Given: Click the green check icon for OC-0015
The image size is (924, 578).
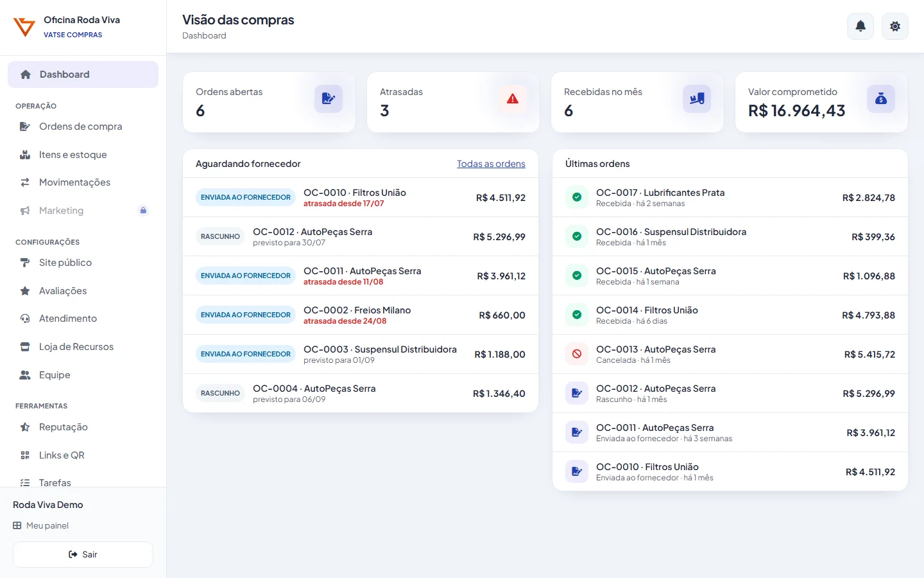Looking at the screenshot, I should click(577, 276).
